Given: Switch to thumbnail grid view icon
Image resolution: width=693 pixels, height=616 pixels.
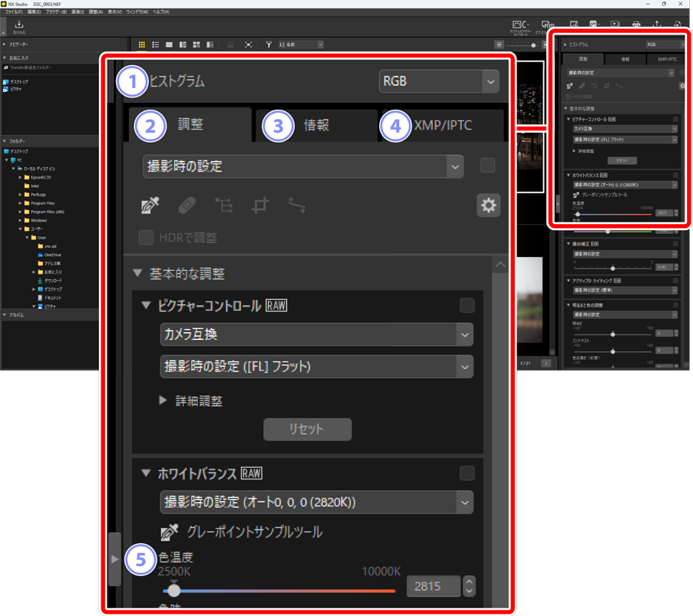Looking at the screenshot, I should tap(142, 45).
